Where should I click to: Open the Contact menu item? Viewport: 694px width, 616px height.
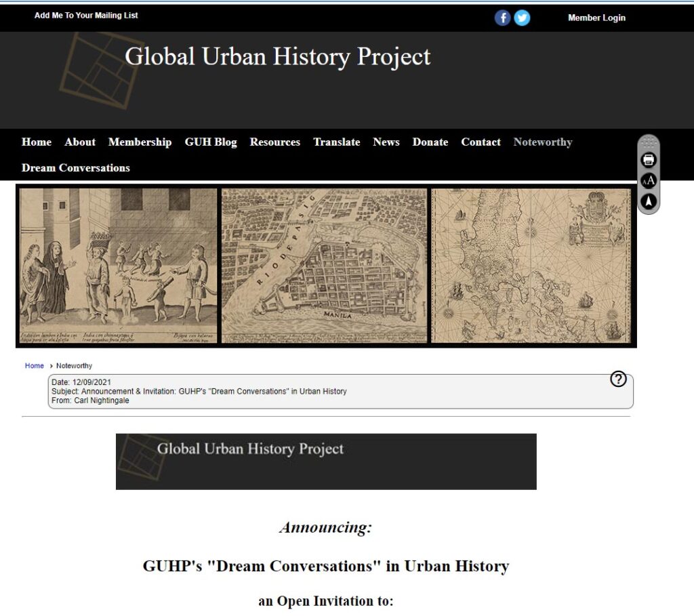click(481, 142)
